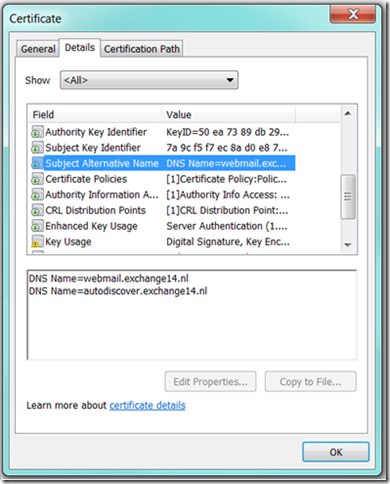Click the KeyID=50 ea 73 89 value

pyautogui.click(x=227, y=132)
